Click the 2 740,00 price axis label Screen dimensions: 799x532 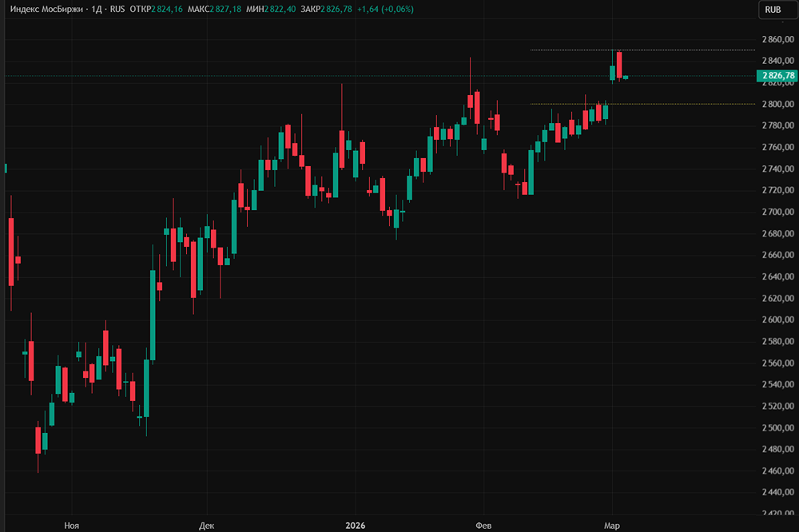pos(777,169)
